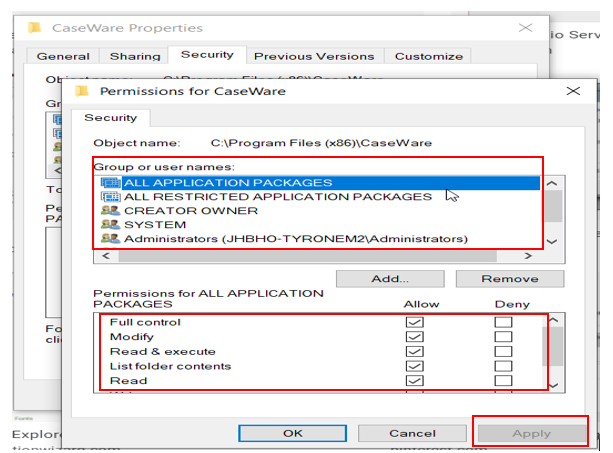The image size is (613, 453).
Task: Click horizontal scrollbar thumb in group list
Action: [x=308, y=256]
